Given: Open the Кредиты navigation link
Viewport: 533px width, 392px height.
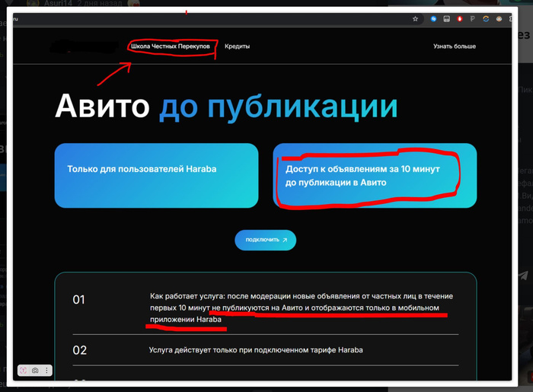Looking at the screenshot, I should (x=238, y=46).
